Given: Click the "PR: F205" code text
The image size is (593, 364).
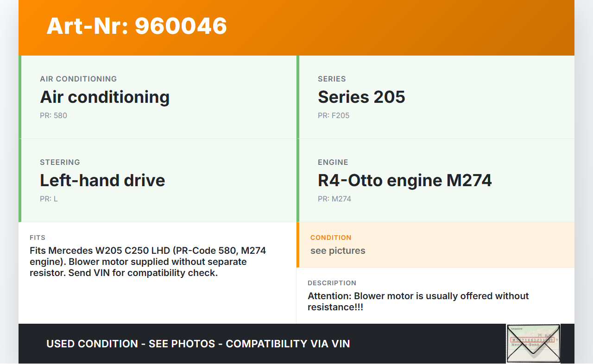Looking at the screenshot, I should (x=334, y=115).
